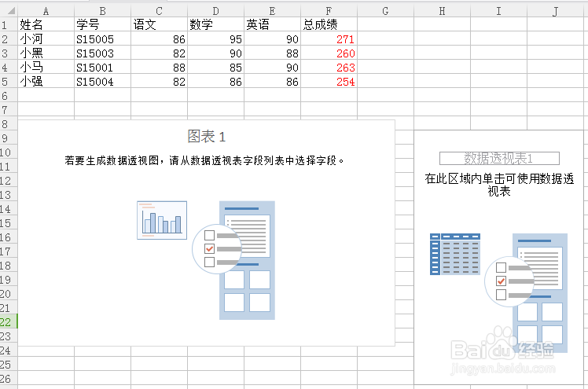Select total score 254
The width and height of the screenshot is (588, 389).
[x=329, y=81]
